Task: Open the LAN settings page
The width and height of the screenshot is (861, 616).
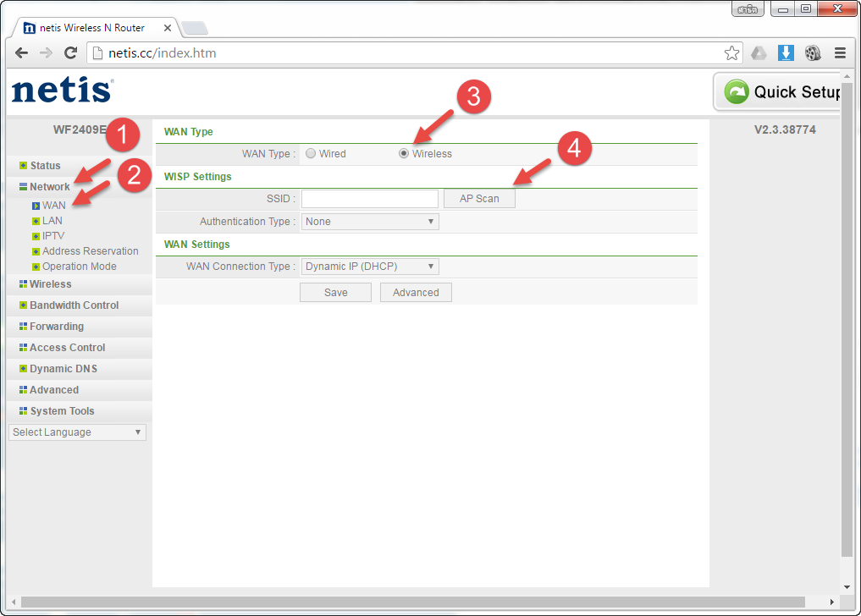Action: [52, 221]
